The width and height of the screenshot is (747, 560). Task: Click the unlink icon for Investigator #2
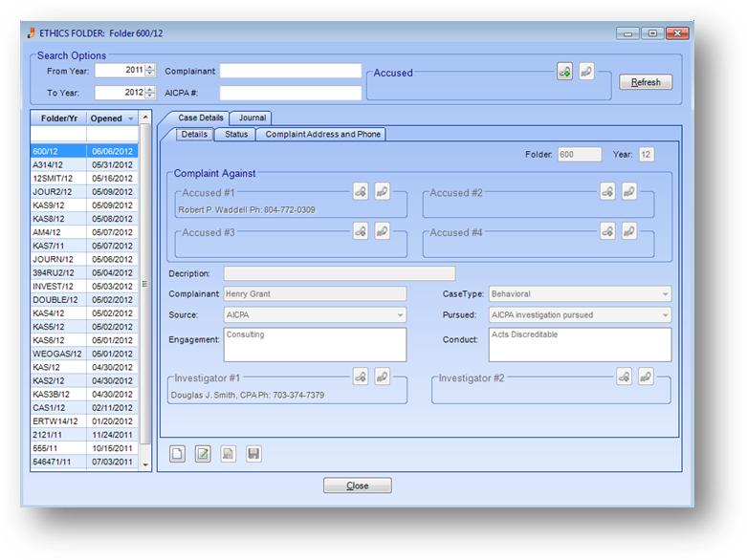pyautogui.click(x=646, y=377)
